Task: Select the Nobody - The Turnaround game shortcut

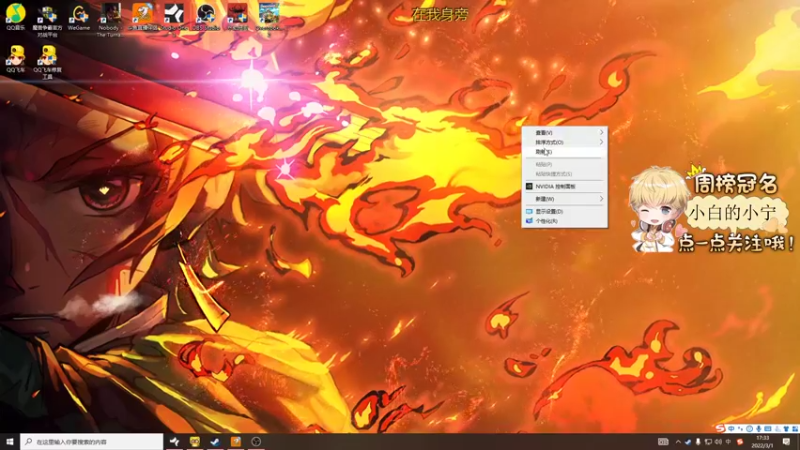Action: click(110, 20)
